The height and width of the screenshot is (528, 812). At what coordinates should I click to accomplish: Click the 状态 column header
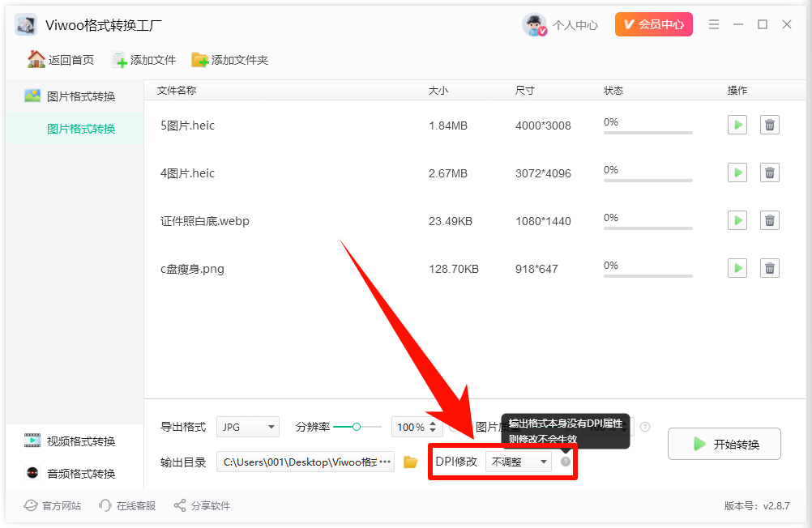point(613,91)
